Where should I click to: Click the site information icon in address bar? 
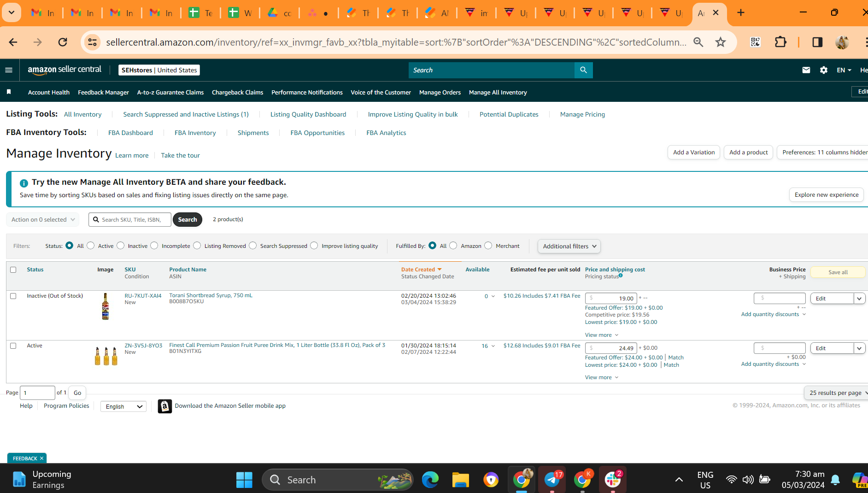coord(92,42)
